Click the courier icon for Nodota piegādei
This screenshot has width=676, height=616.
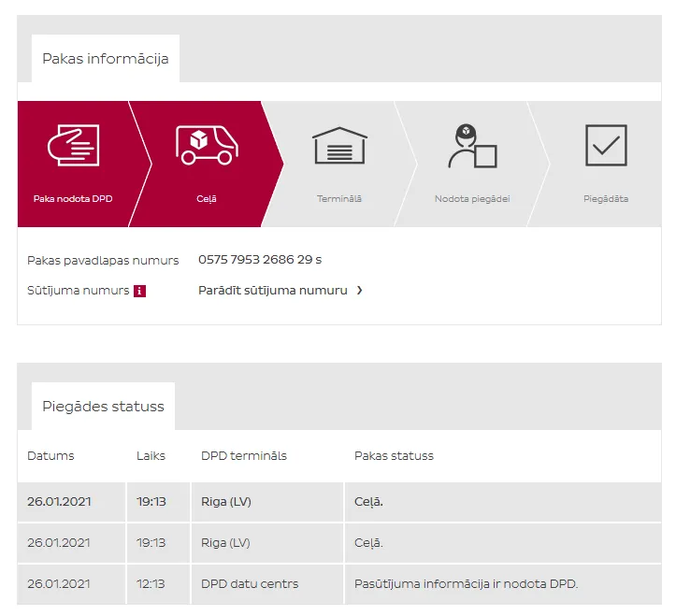tap(472, 146)
